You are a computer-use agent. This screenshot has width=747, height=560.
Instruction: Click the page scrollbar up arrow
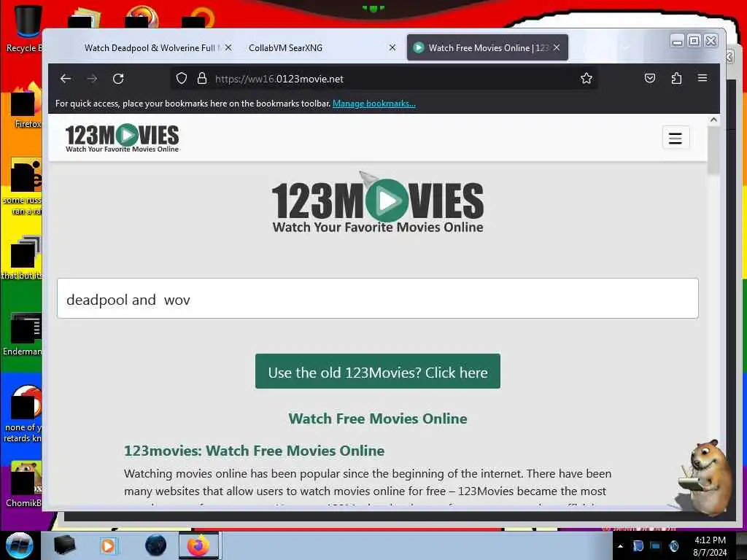pos(713,120)
